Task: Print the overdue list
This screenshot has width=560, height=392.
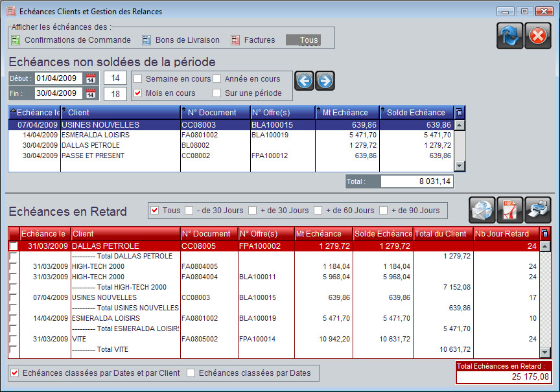Action: (538, 210)
